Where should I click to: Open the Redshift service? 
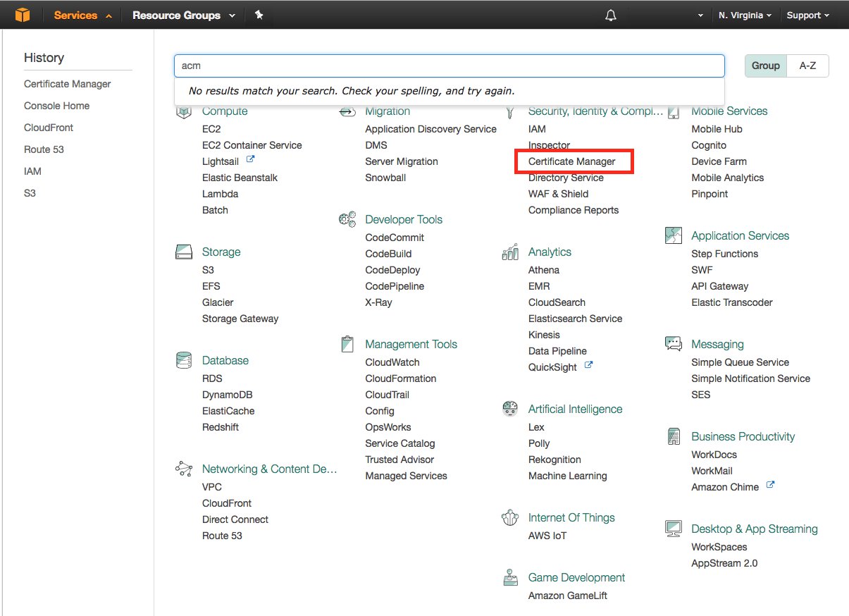coord(221,427)
